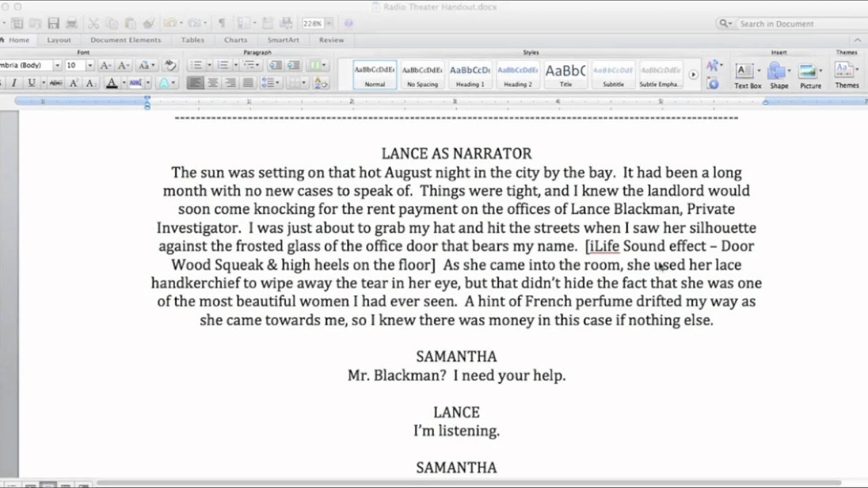Open the font name dropdown
The width and height of the screenshot is (868, 488).
click(57, 65)
